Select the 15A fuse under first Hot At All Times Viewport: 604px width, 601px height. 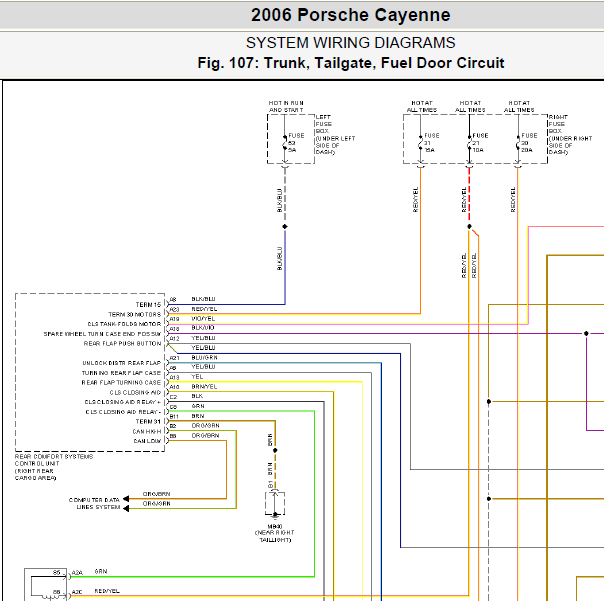[x=421, y=143]
